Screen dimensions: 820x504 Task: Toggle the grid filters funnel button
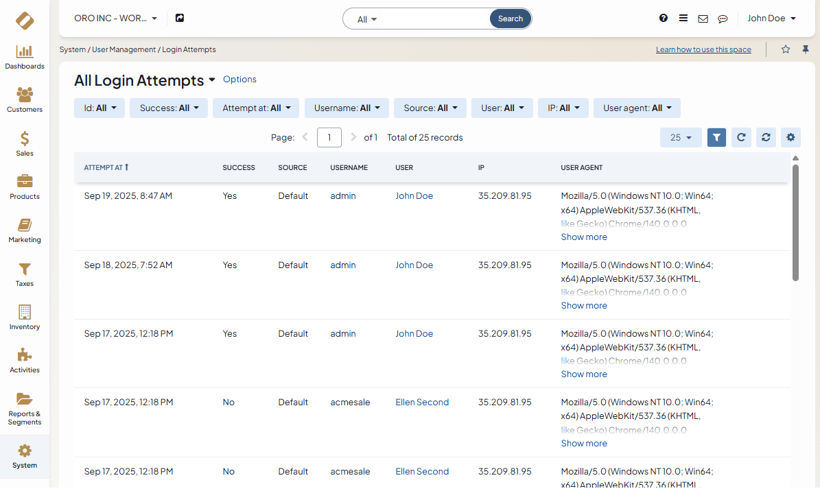716,137
